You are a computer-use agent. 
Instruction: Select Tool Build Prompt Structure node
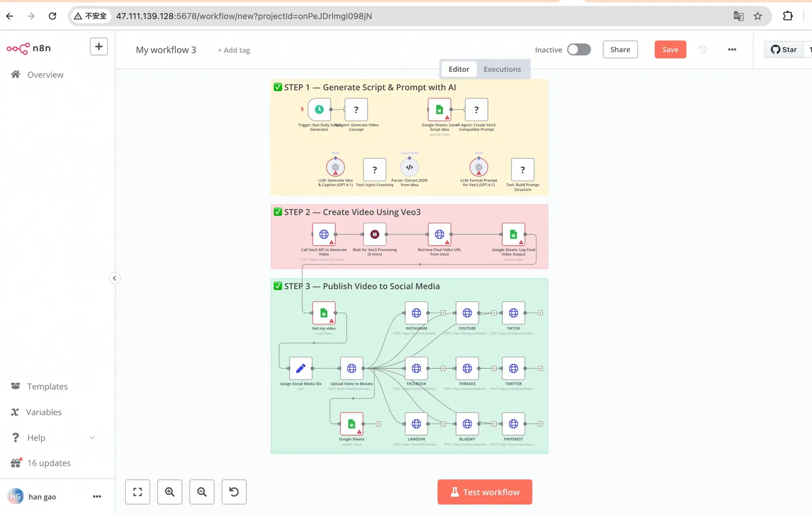pos(523,169)
